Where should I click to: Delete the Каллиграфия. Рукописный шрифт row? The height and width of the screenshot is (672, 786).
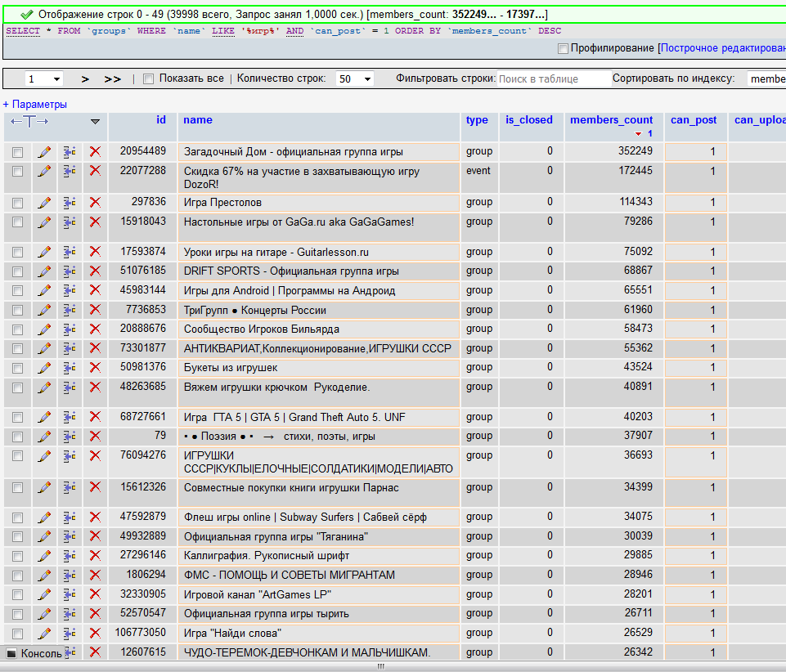coord(95,555)
